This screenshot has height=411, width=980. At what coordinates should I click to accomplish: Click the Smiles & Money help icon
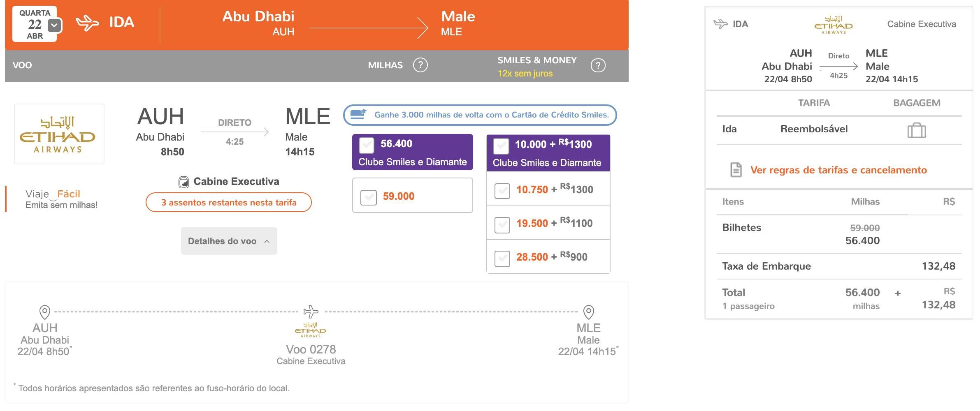point(598,65)
